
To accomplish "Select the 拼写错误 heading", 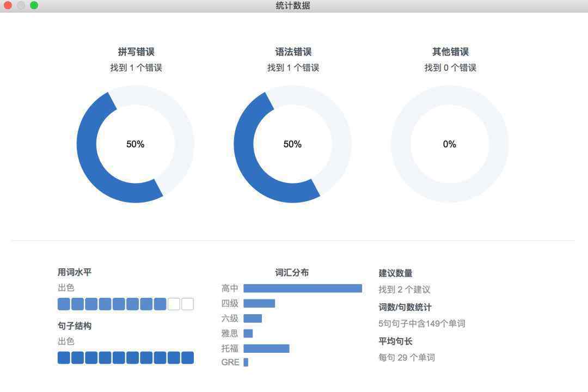I will point(136,52).
